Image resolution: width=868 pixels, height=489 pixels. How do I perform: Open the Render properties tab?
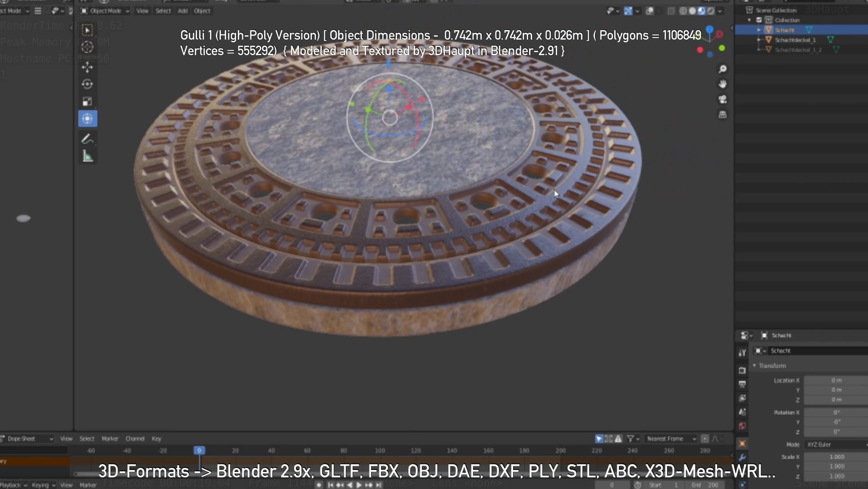(742, 370)
